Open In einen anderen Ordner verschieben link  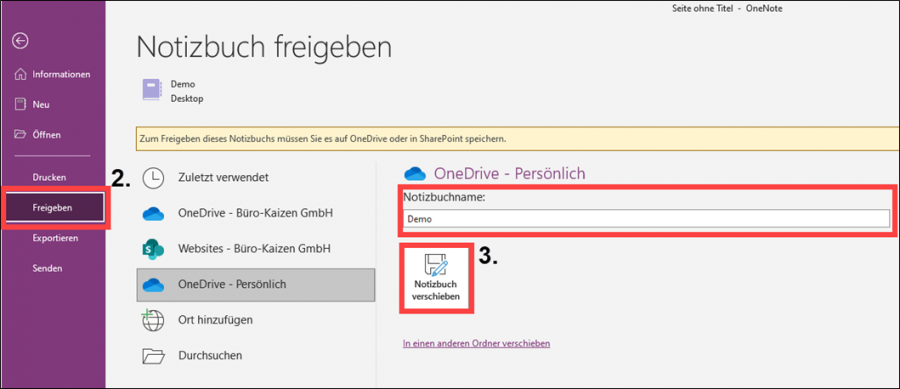click(x=476, y=344)
